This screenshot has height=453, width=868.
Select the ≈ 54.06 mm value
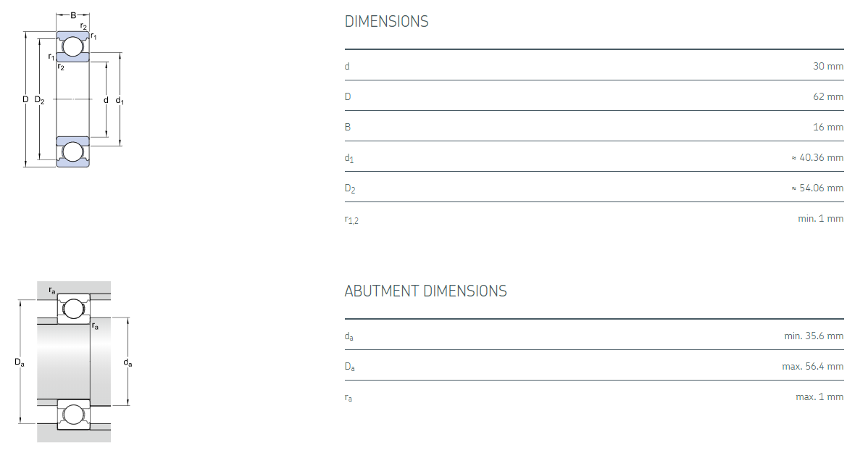click(x=817, y=188)
